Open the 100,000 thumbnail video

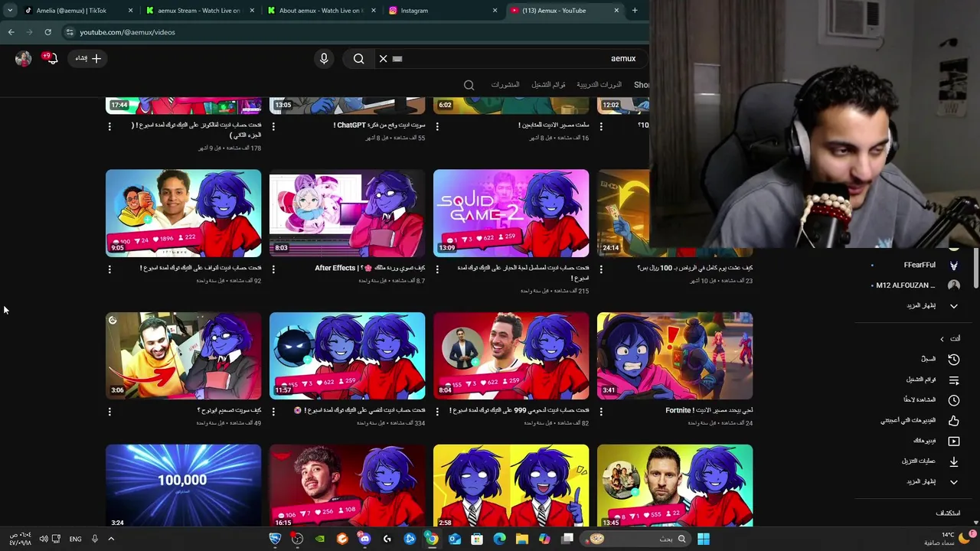(x=183, y=485)
